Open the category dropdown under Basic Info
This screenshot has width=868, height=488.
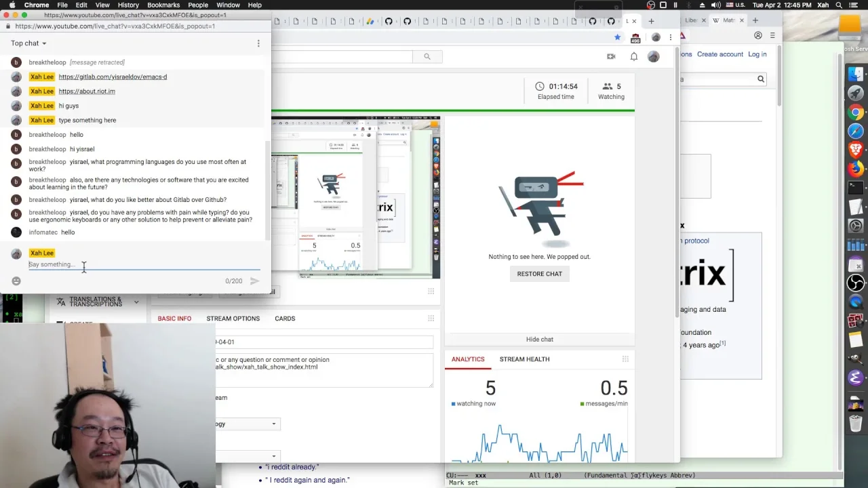(x=247, y=424)
